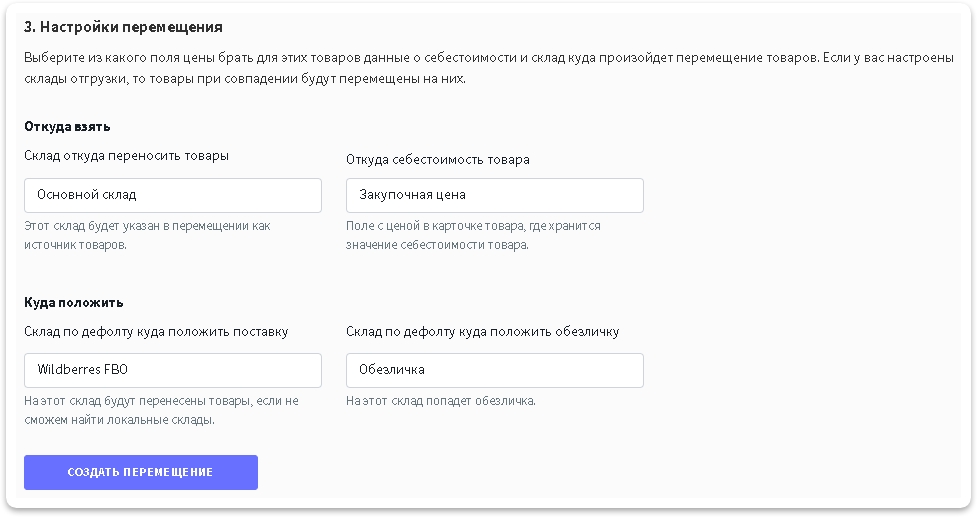Click the empty area right of 'Создать перемещение'
This screenshot has height=517, width=977.
pyautogui.click(x=600, y=472)
